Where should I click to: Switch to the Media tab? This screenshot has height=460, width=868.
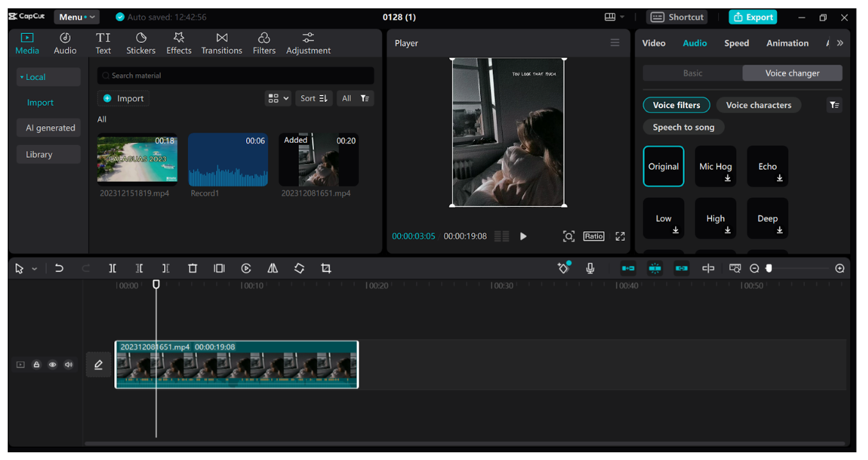[27, 44]
